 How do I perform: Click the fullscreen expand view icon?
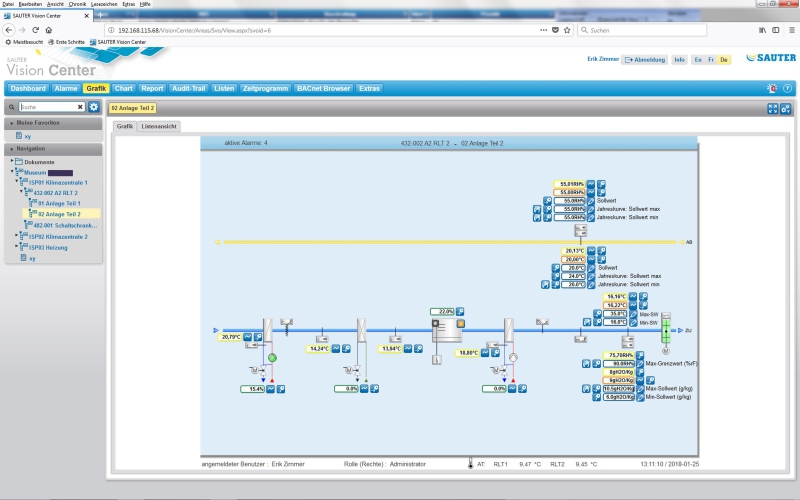pos(772,109)
